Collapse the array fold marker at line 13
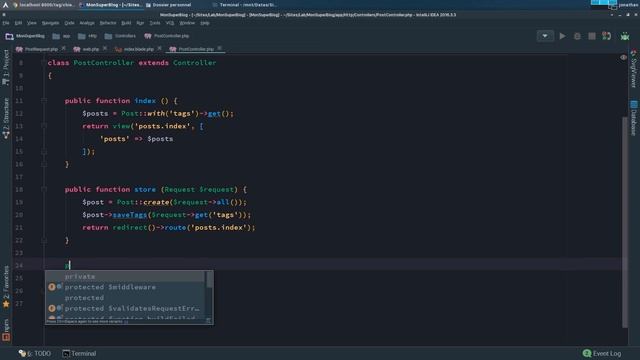The image size is (640, 360). pos(44,126)
